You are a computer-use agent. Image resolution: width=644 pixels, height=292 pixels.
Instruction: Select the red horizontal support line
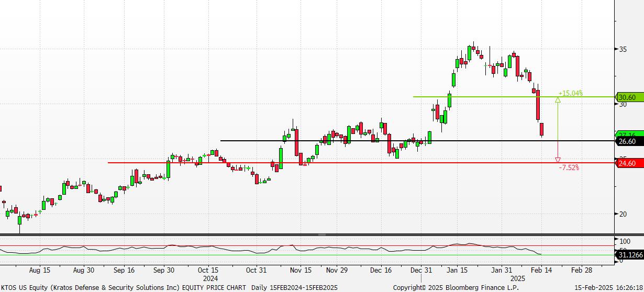361,163
